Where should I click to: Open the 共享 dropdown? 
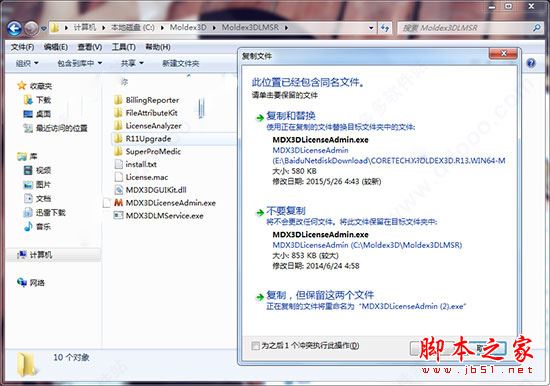click(132, 63)
